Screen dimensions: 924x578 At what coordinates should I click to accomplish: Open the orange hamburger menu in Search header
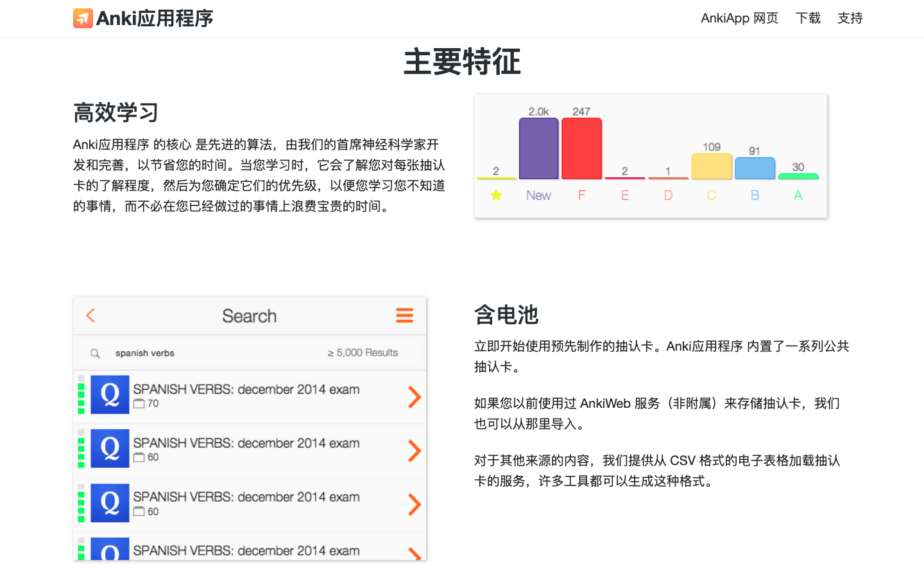(404, 315)
